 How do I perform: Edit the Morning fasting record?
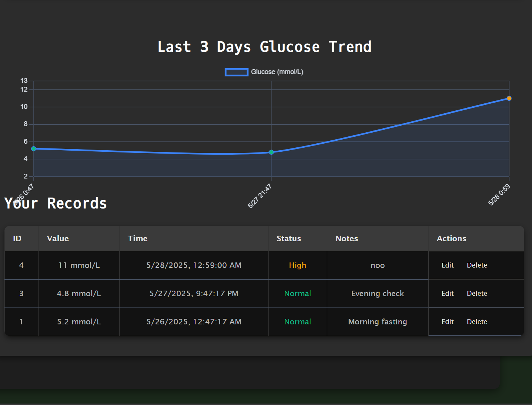447,321
